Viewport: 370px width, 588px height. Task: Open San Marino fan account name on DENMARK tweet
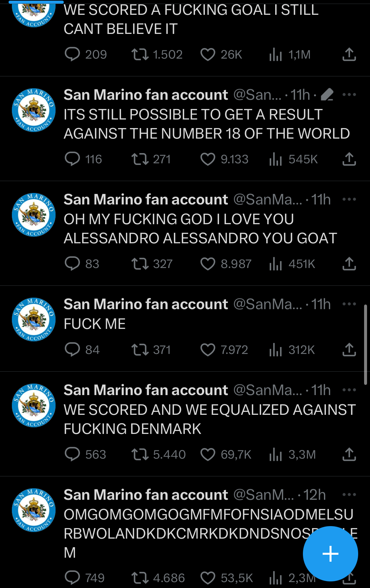146,390
